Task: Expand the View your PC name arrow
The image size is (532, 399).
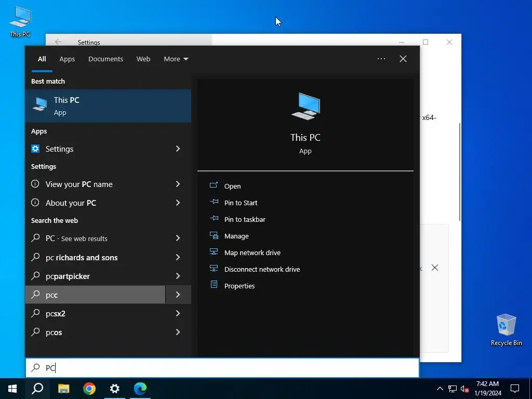Action: (x=178, y=184)
